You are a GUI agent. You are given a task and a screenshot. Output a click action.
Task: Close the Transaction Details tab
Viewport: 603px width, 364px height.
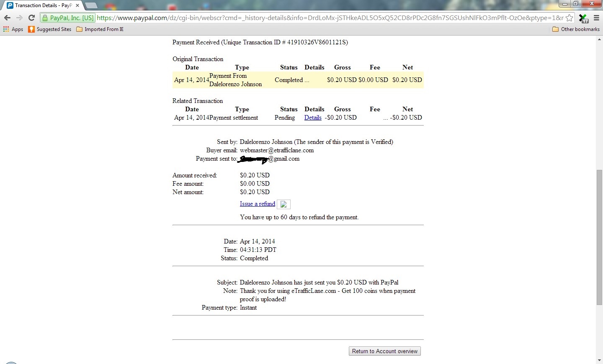point(77,5)
